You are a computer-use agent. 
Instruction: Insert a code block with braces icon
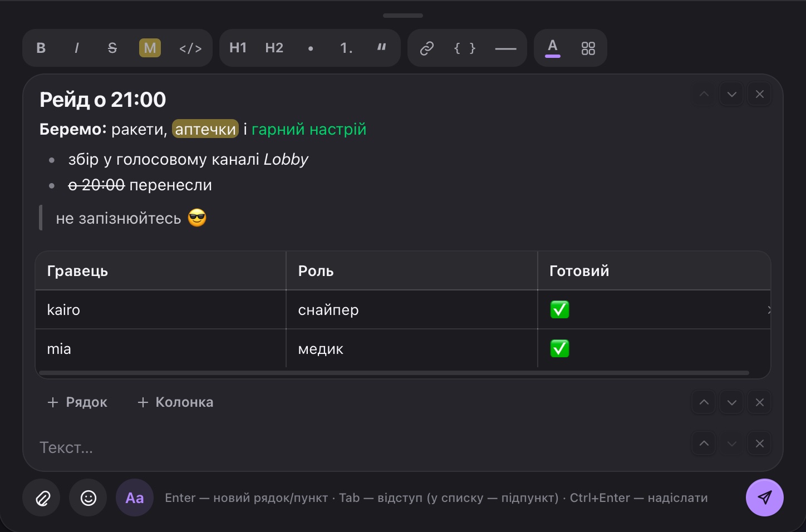coord(465,48)
